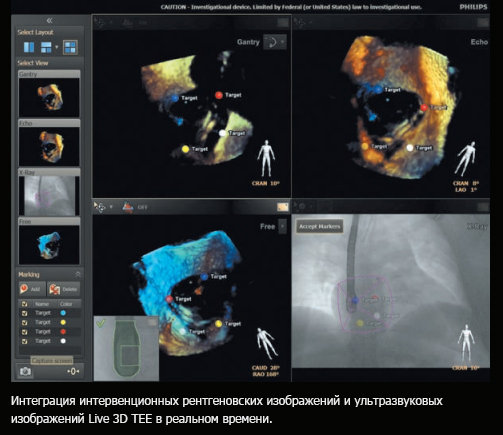The image size is (503, 435).
Task: Click the white Target color dot
Action: 63,341
